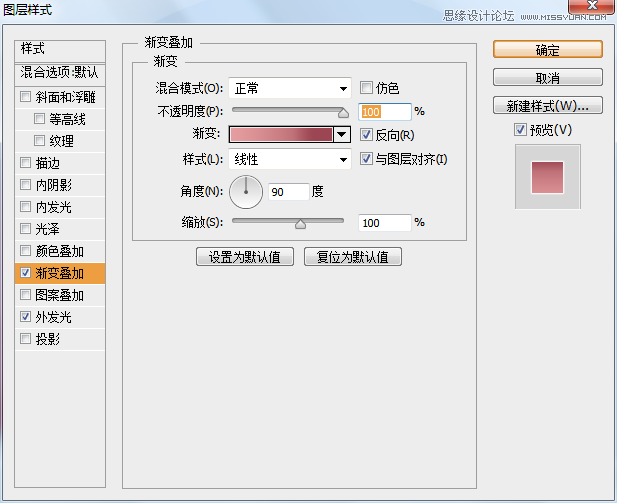Screen dimensions: 617x503
Task: Select the 外发光 style entry
Action: click(54, 317)
